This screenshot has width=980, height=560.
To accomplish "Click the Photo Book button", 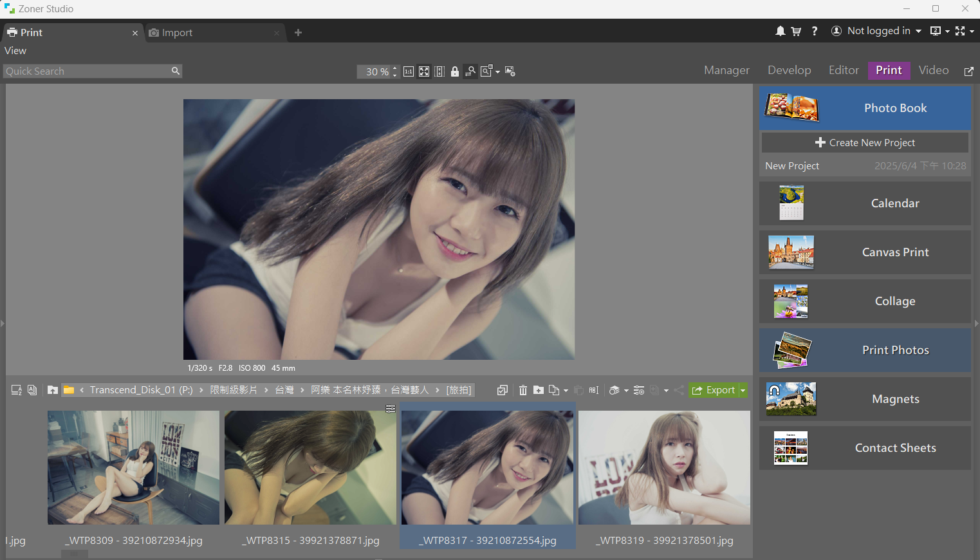I will pos(865,108).
